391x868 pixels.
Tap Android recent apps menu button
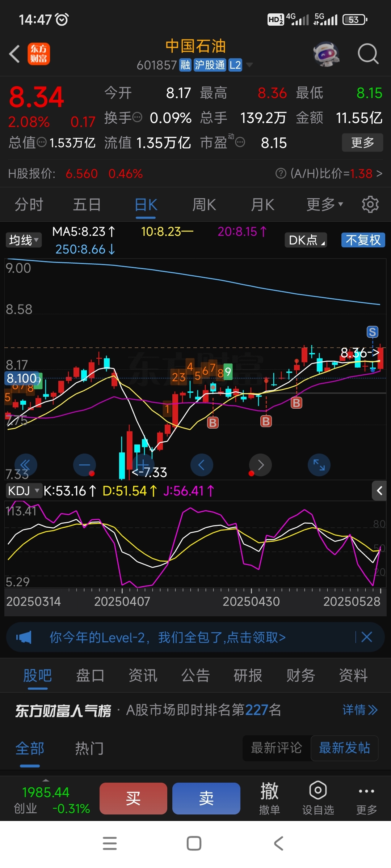click(x=110, y=843)
